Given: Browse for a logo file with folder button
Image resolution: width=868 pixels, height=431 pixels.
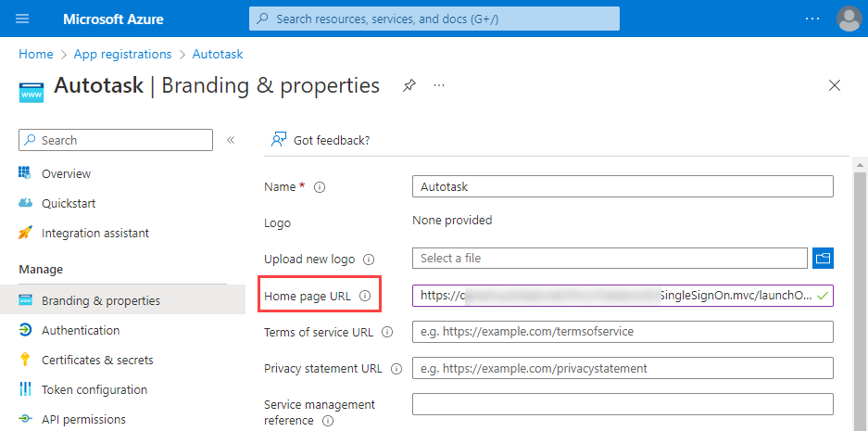Looking at the screenshot, I should click(824, 259).
